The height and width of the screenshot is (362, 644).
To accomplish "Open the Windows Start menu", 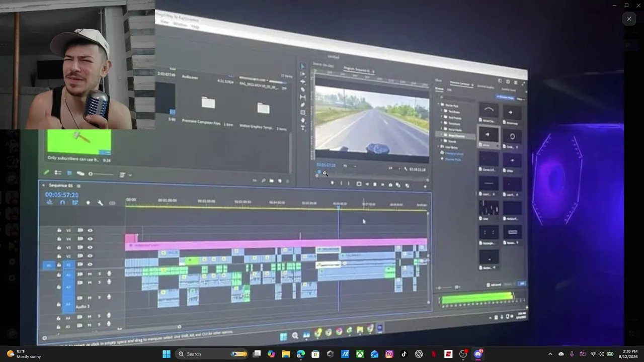I will pos(167,354).
